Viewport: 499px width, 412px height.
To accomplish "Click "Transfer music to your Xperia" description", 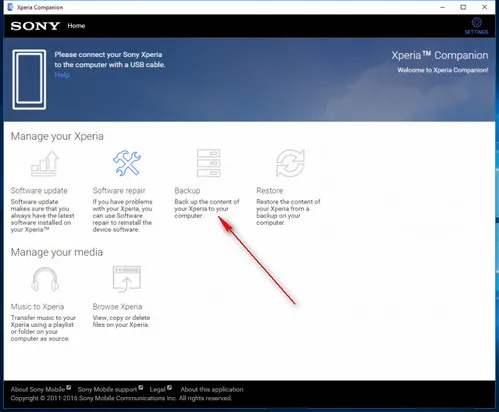I will (43, 328).
